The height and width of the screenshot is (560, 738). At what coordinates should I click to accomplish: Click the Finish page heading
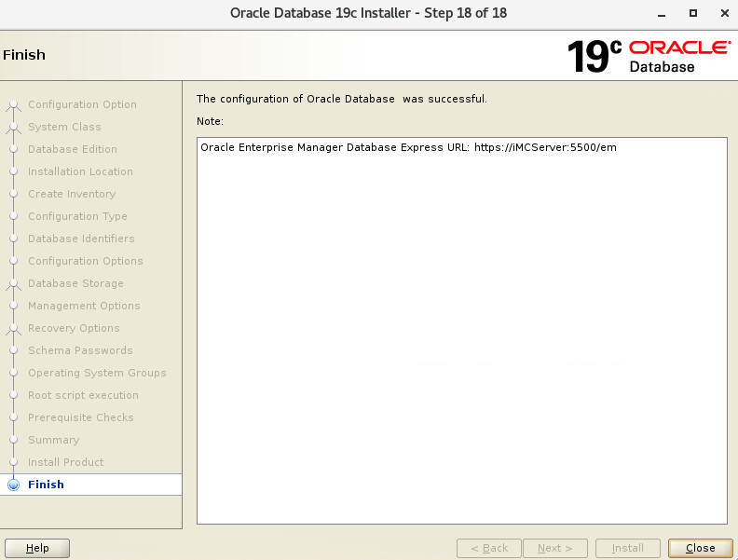pos(24,55)
